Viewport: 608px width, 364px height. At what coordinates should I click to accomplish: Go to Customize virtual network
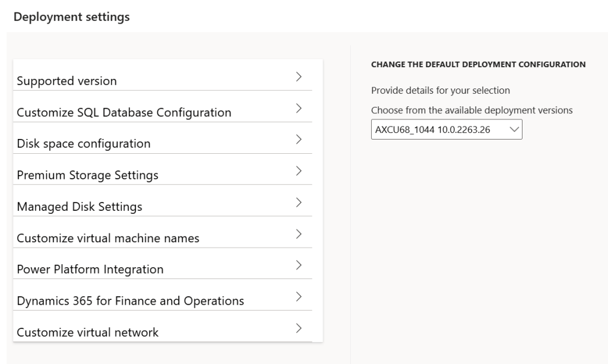tap(88, 333)
